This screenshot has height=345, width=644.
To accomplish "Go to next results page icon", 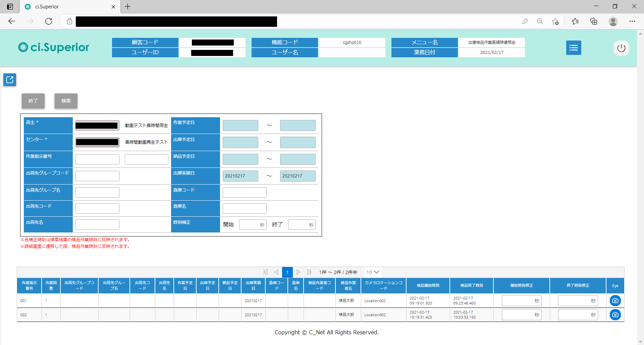I will pos(298,272).
